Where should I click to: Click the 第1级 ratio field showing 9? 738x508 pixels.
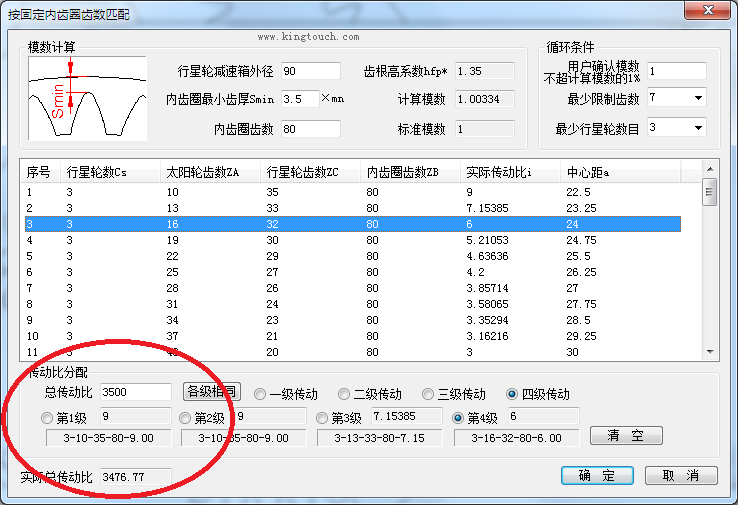tap(136, 416)
